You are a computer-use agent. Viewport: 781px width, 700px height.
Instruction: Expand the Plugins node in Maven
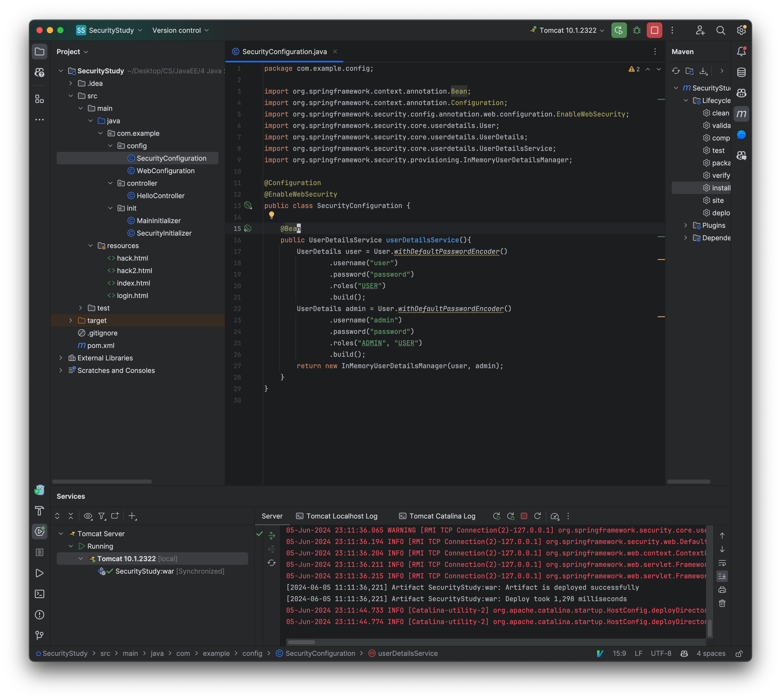686,225
